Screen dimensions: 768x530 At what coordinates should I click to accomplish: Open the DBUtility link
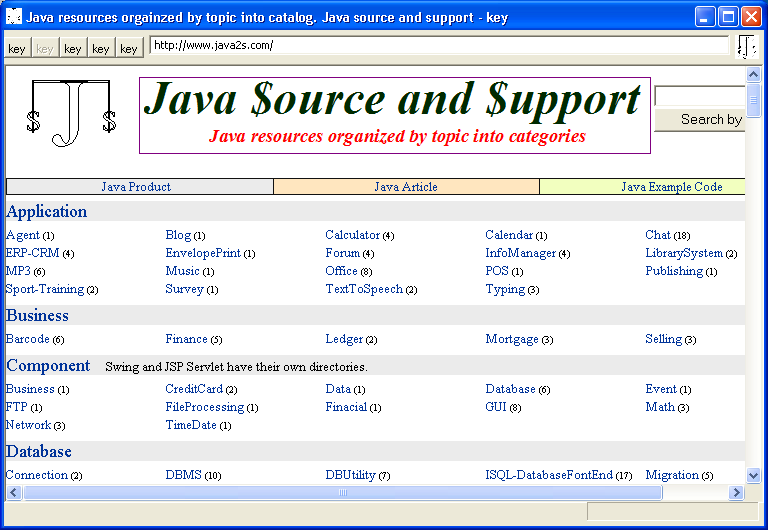click(x=350, y=475)
